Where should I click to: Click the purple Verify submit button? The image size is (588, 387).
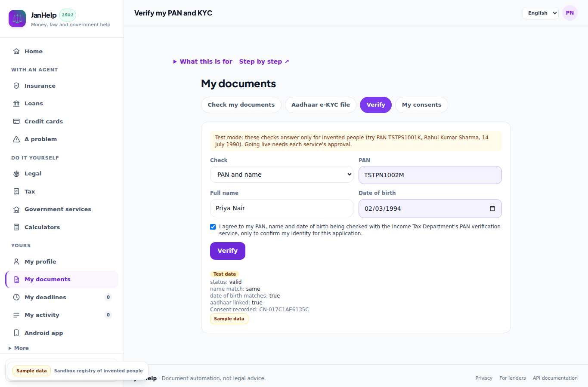coord(228,251)
